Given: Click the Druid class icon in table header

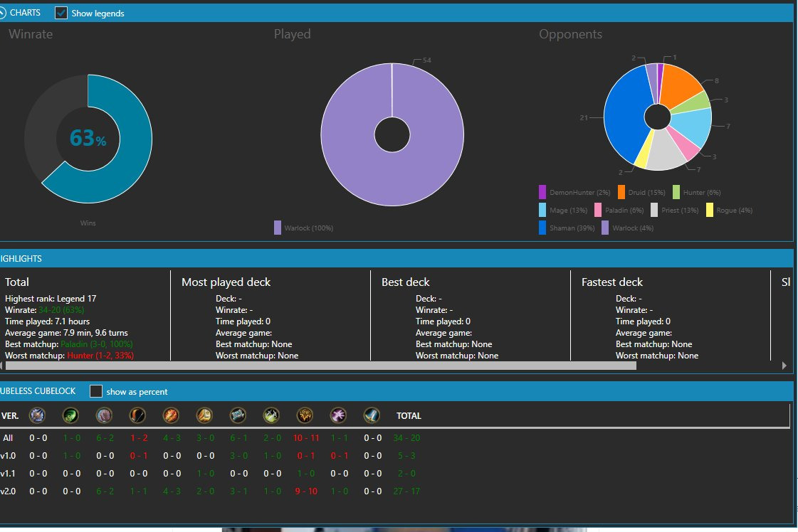Looking at the screenshot, I should 105,415.
